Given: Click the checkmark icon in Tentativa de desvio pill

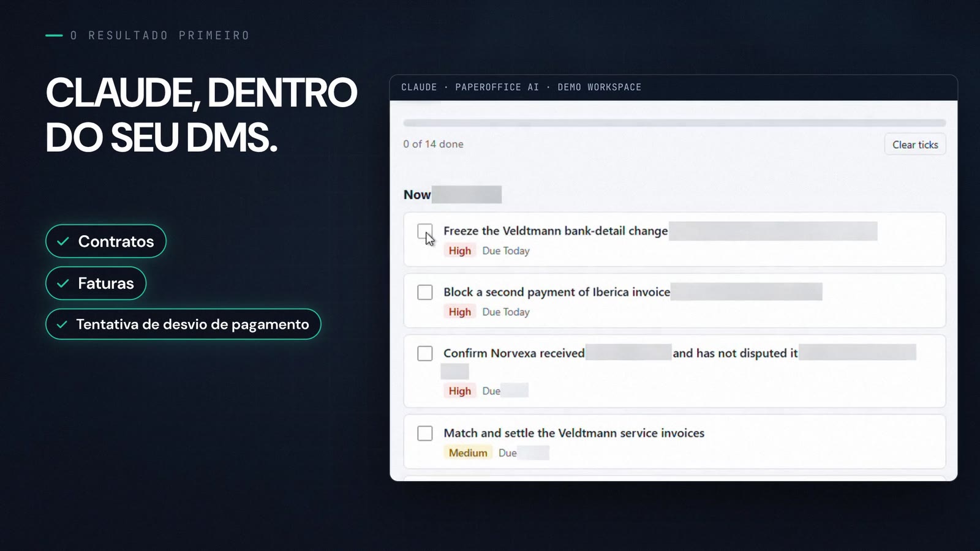Looking at the screenshot, I should (62, 324).
